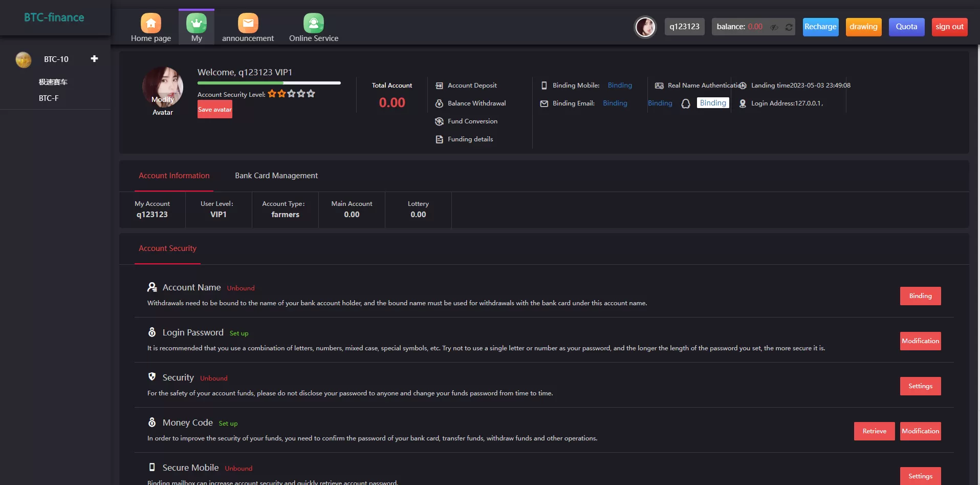Image resolution: width=980 pixels, height=485 pixels.
Task: Click the Funding details document icon
Action: [x=439, y=139]
